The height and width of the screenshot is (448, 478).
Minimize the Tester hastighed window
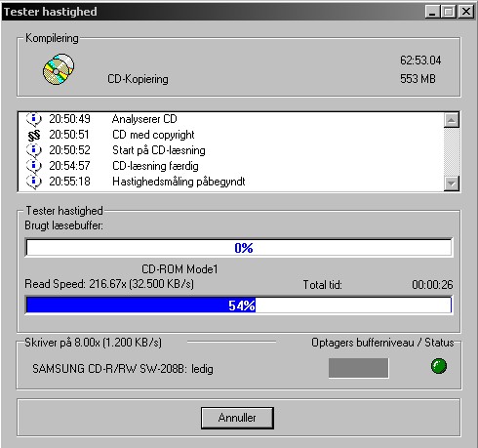coord(432,12)
